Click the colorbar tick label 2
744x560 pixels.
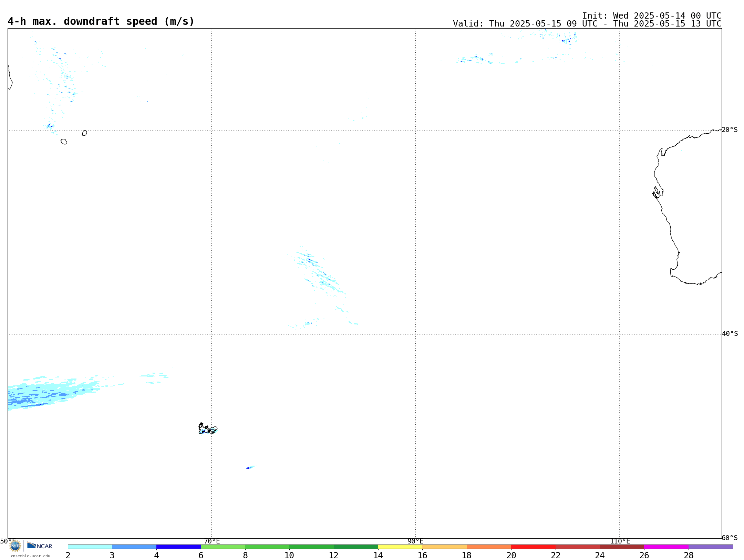(x=68, y=555)
